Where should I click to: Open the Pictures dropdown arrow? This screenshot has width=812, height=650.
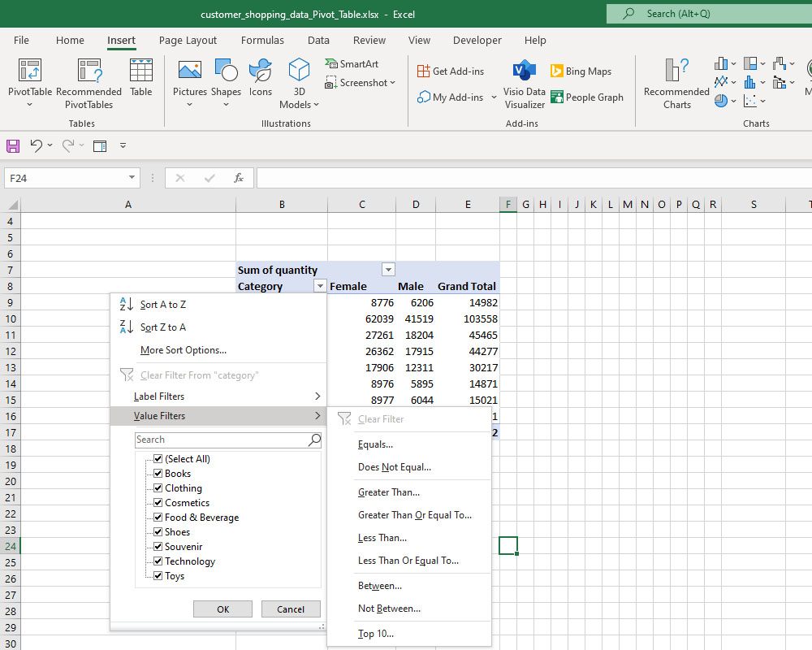pyautogui.click(x=189, y=105)
